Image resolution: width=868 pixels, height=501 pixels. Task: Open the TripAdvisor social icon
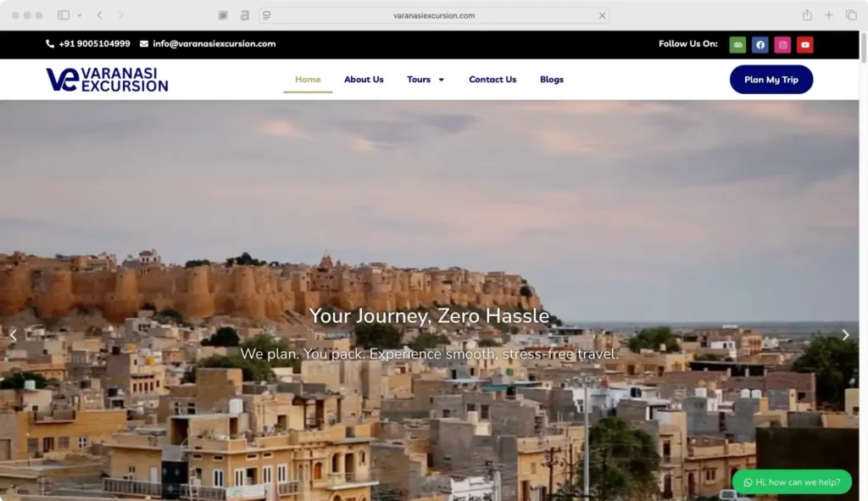point(737,44)
